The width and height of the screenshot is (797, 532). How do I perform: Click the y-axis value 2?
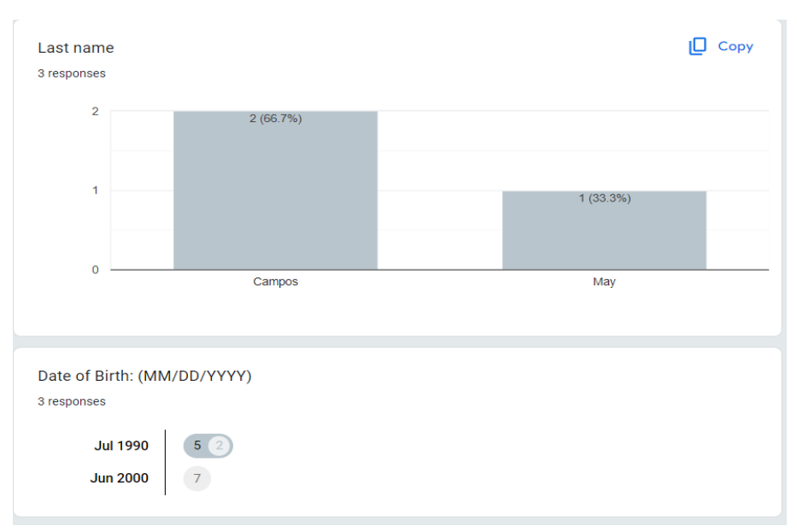pyautogui.click(x=95, y=111)
